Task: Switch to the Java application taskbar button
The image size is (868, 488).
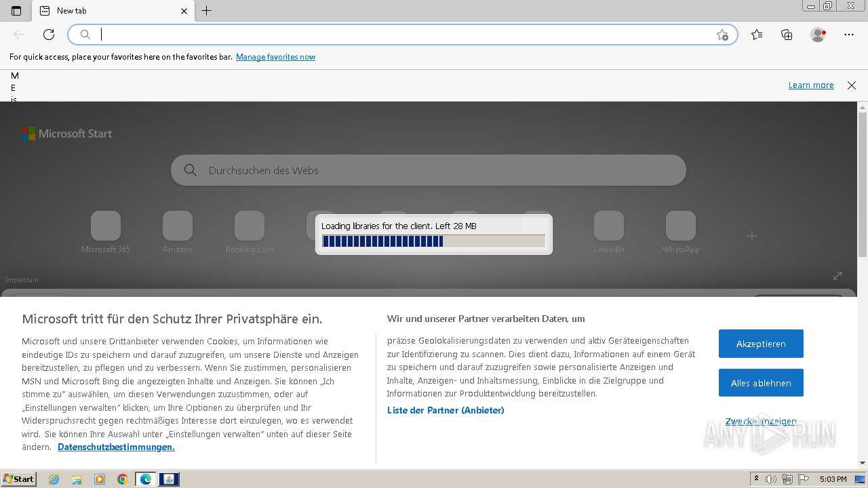Action: tap(169, 479)
